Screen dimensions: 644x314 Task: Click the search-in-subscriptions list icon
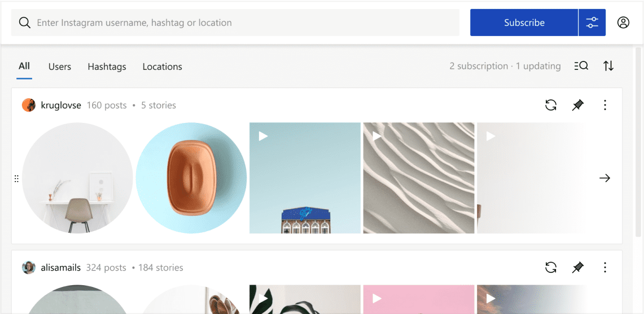point(581,66)
